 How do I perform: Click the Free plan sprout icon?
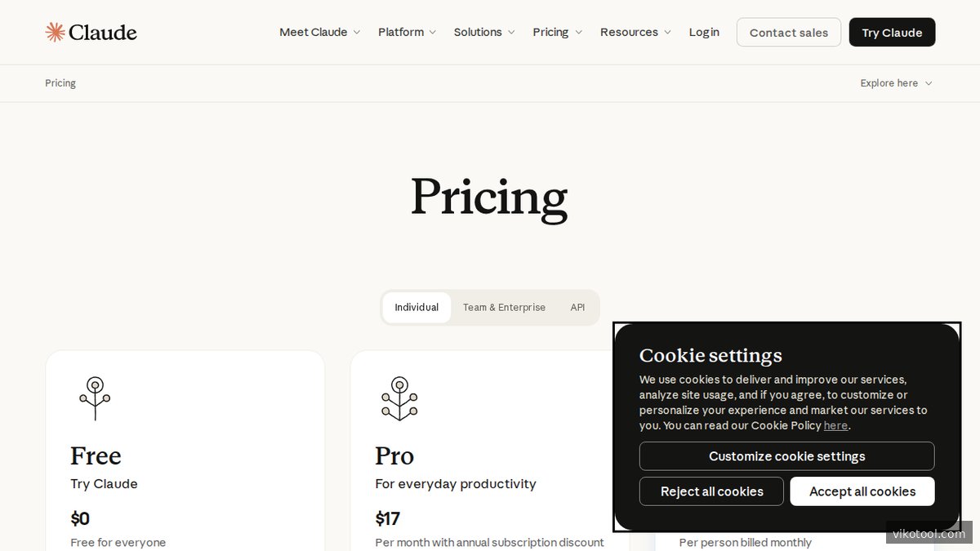[95, 398]
